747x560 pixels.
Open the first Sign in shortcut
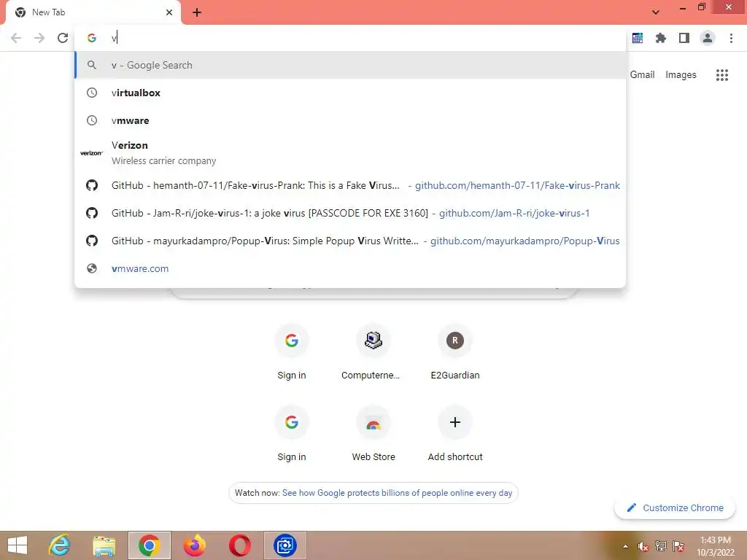click(292, 352)
